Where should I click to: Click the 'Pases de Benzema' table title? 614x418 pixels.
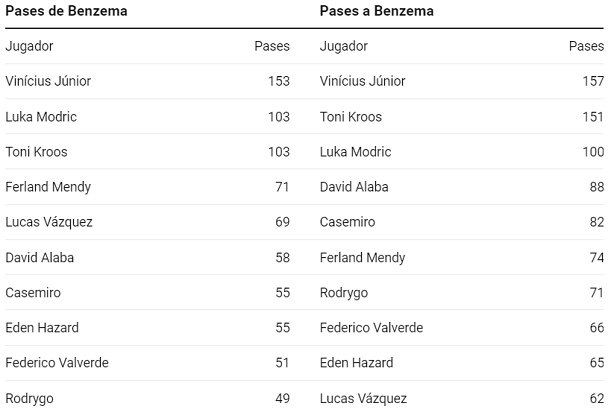[66, 11]
